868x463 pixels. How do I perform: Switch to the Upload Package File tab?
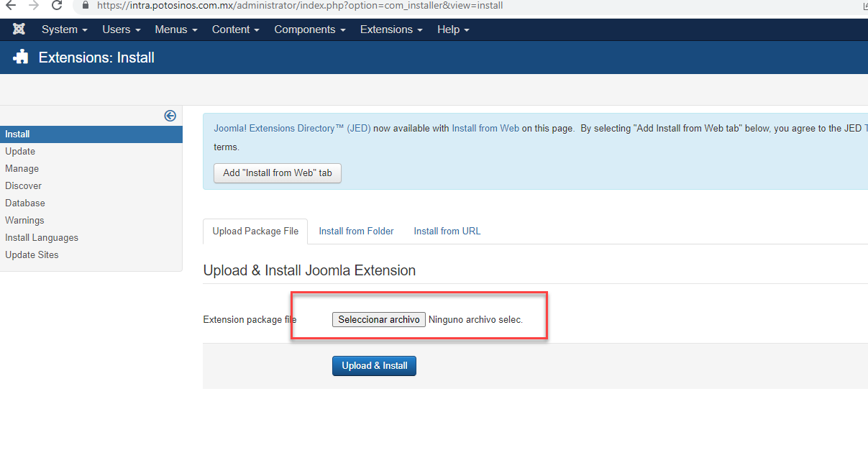click(255, 232)
